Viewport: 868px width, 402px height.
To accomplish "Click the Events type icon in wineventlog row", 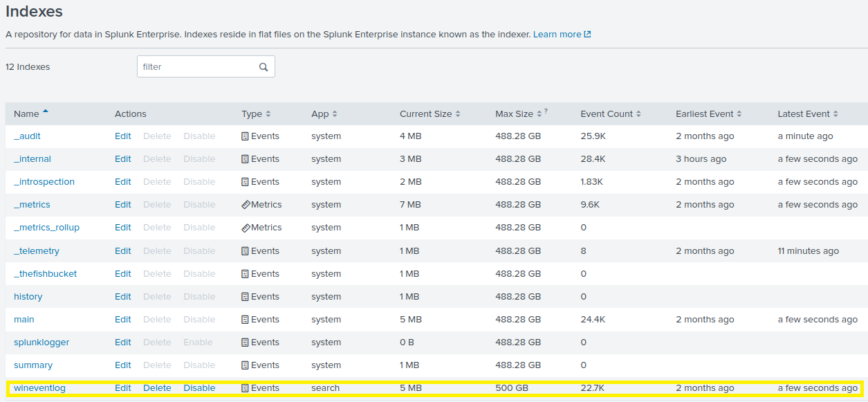I will pyautogui.click(x=245, y=388).
